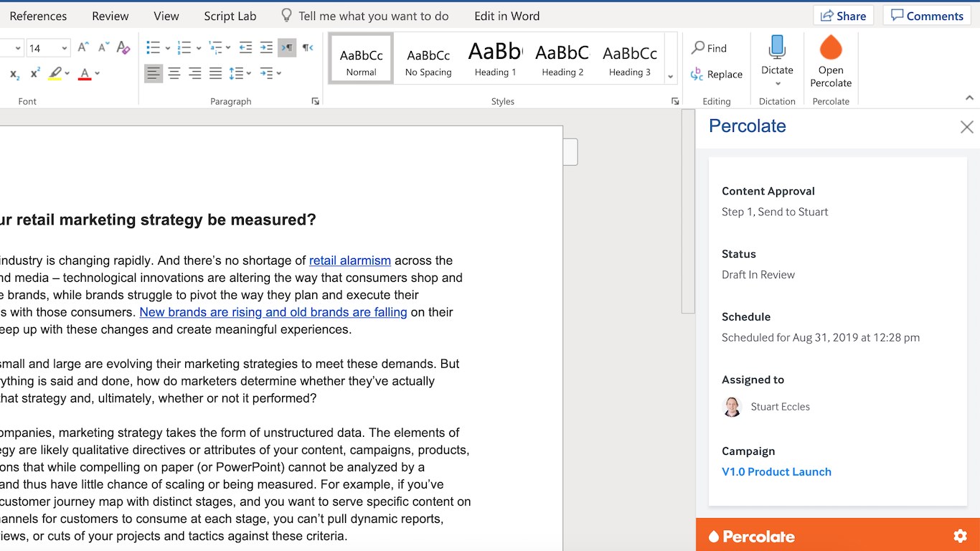Open the highlight color dropdown arrow

click(x=67, y=73)
